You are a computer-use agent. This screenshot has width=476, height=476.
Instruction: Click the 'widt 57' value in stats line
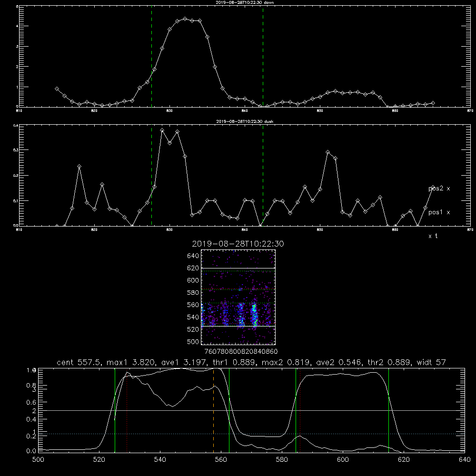(431, 362)
